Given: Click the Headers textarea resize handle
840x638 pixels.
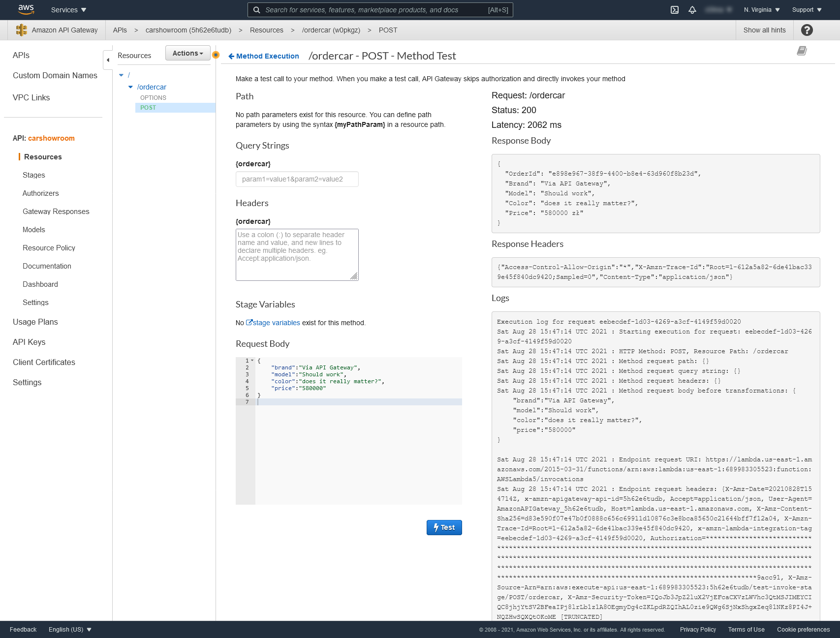Looking at the screenshot, I should 354,276.
